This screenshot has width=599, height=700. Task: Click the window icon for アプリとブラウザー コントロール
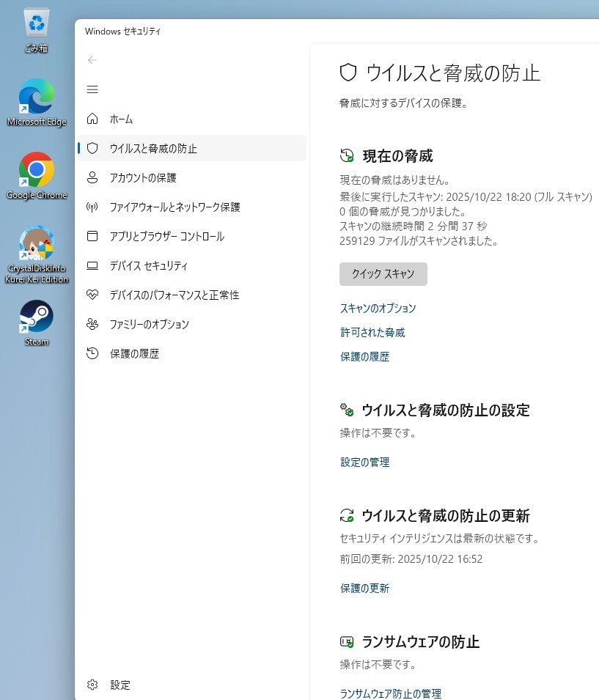[x=92, y=236]
